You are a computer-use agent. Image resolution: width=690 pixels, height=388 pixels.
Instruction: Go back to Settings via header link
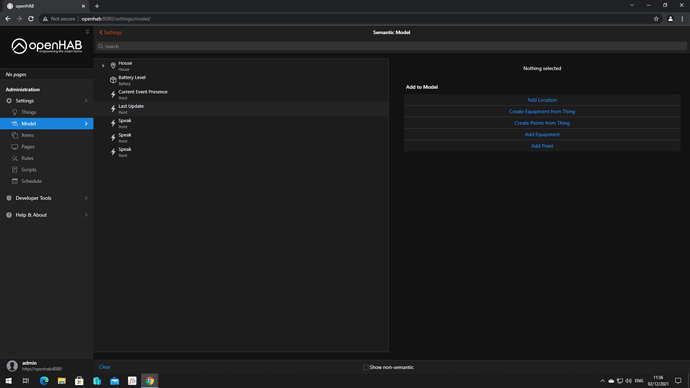coord(110,33)
